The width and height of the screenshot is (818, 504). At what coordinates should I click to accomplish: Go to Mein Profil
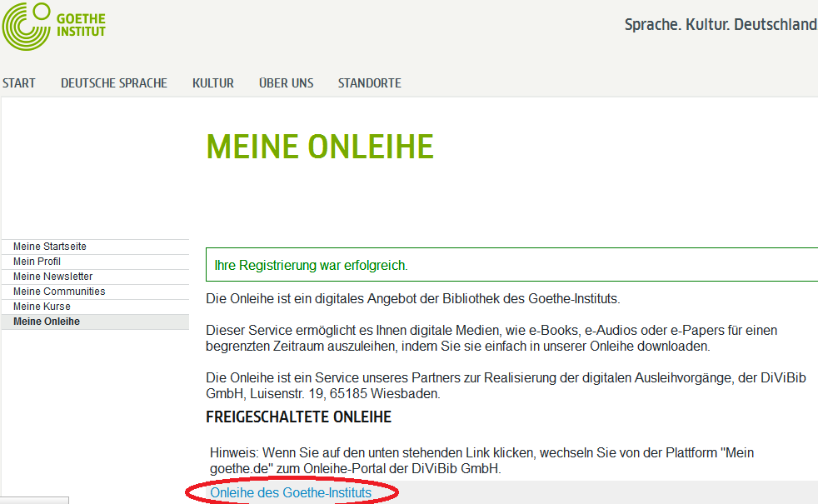click(x=96, y=262)
